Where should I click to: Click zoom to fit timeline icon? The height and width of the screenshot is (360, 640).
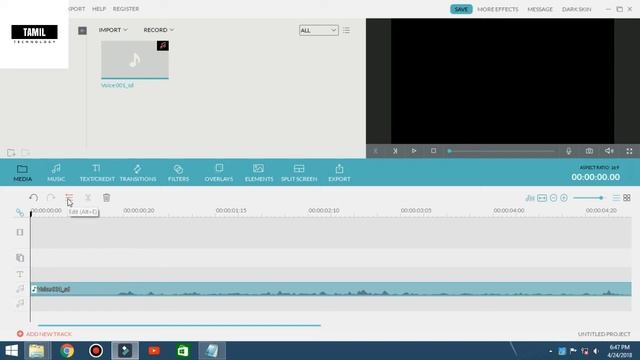pos(542,198)
